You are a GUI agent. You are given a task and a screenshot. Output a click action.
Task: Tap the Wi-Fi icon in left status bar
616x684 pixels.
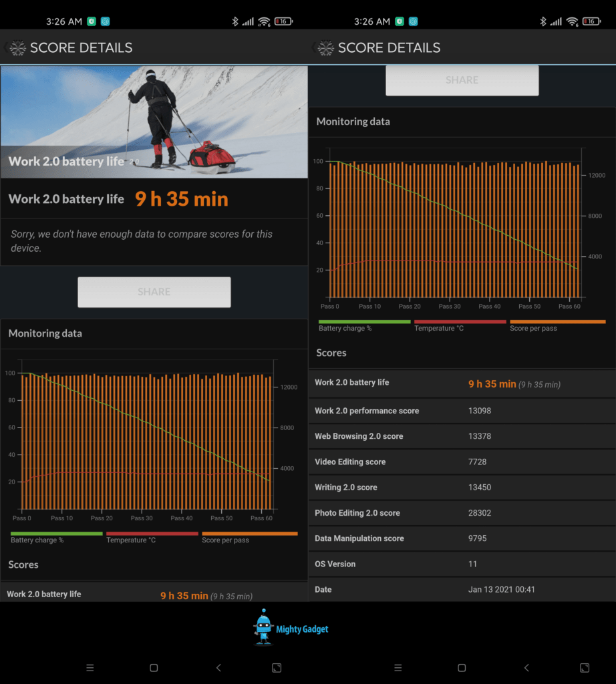264,21
